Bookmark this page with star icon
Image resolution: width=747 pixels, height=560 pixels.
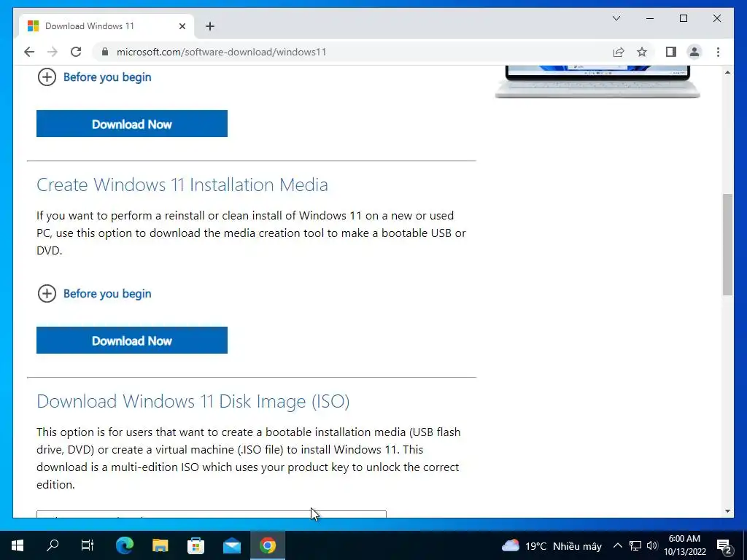pos(642,52)
